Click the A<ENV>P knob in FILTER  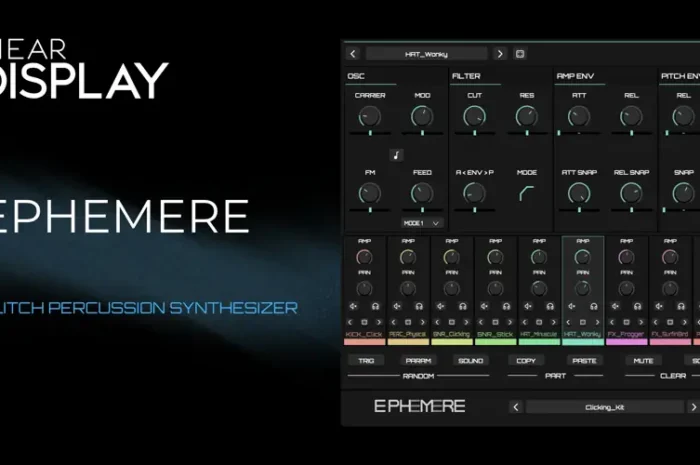click(475, 194)
